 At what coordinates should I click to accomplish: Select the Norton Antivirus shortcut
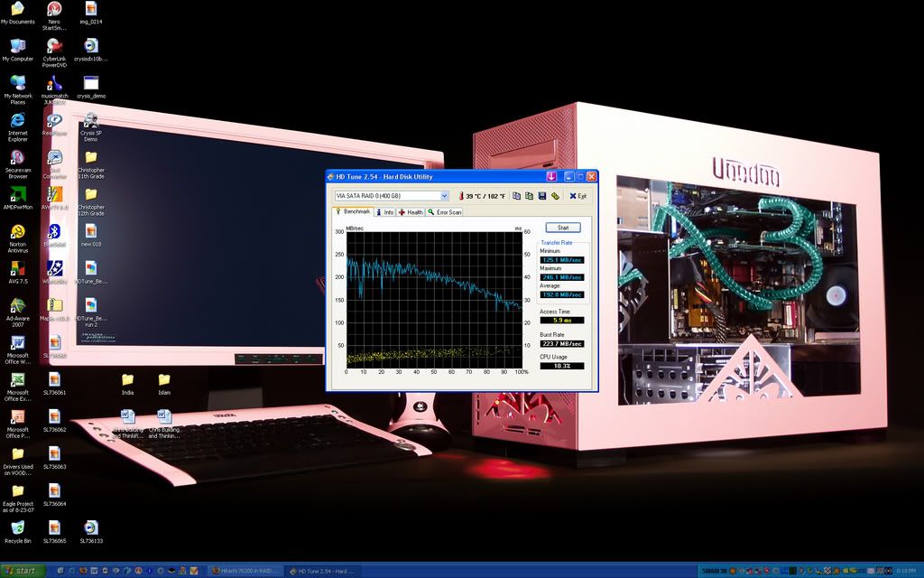pos(18,238)
